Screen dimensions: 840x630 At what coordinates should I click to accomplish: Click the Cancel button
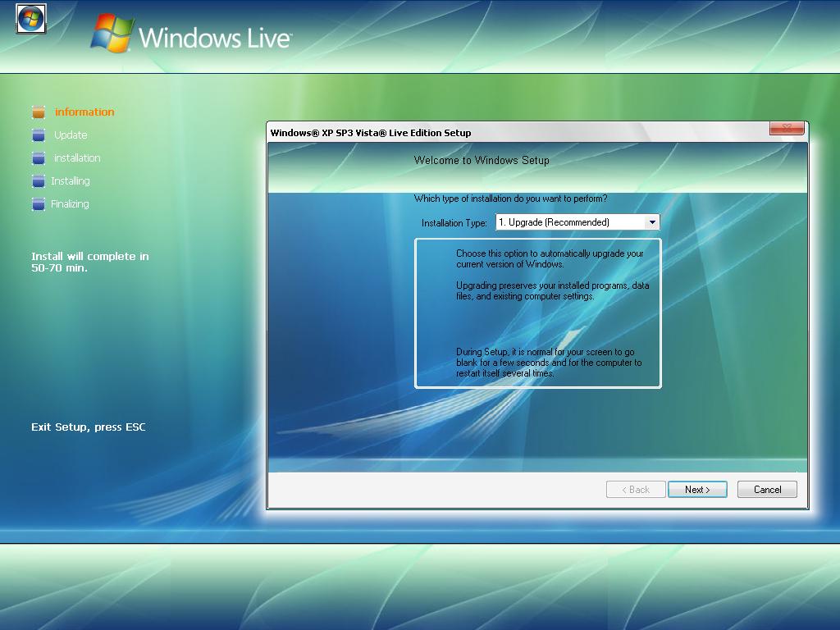[x=767, y=490]
